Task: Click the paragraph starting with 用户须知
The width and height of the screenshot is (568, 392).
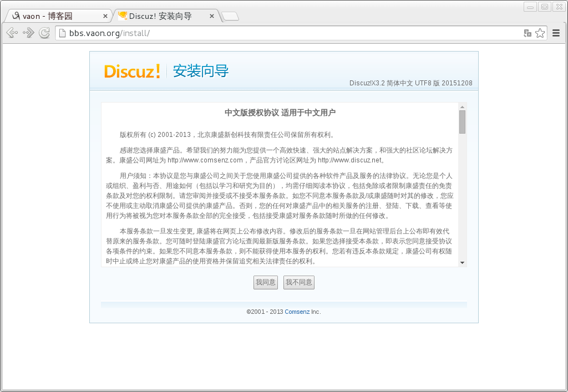Action: (x=280, y=196)
